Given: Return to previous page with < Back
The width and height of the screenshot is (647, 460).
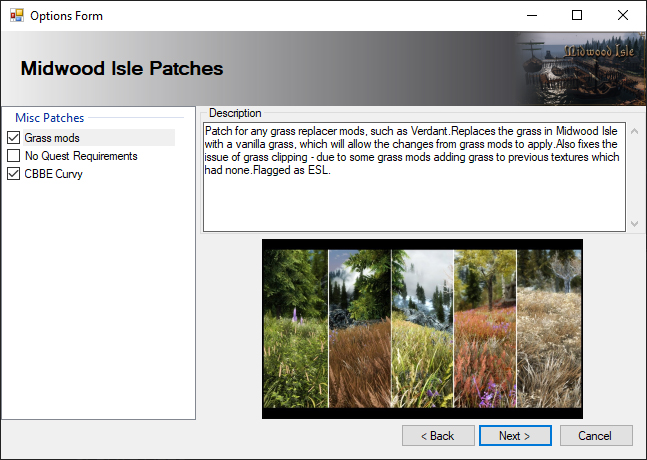Looking at the screenshot, I should point(438,436).
